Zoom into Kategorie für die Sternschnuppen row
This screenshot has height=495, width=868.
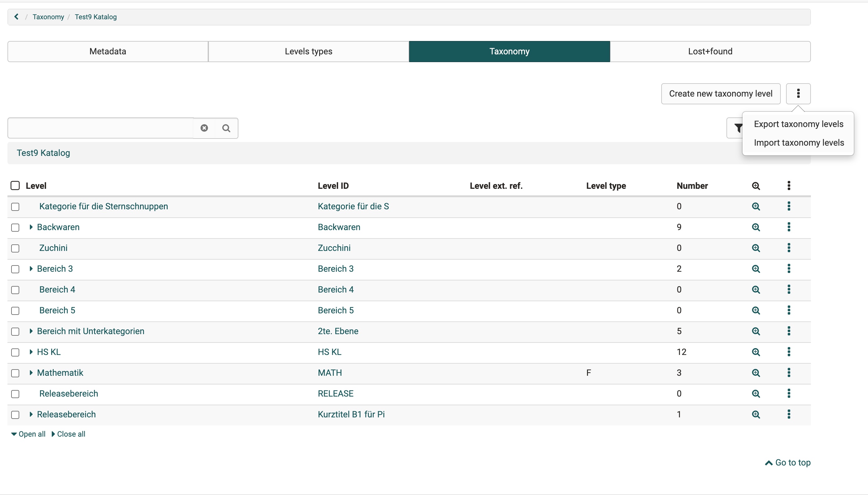[756, 207]
